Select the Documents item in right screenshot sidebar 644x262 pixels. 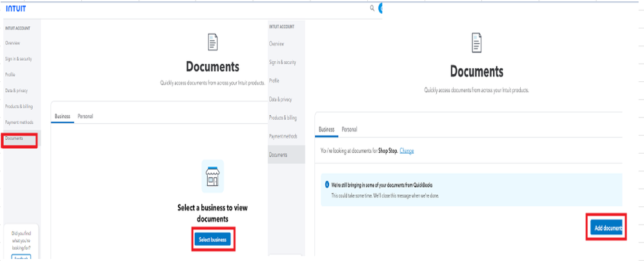(287, 155)
